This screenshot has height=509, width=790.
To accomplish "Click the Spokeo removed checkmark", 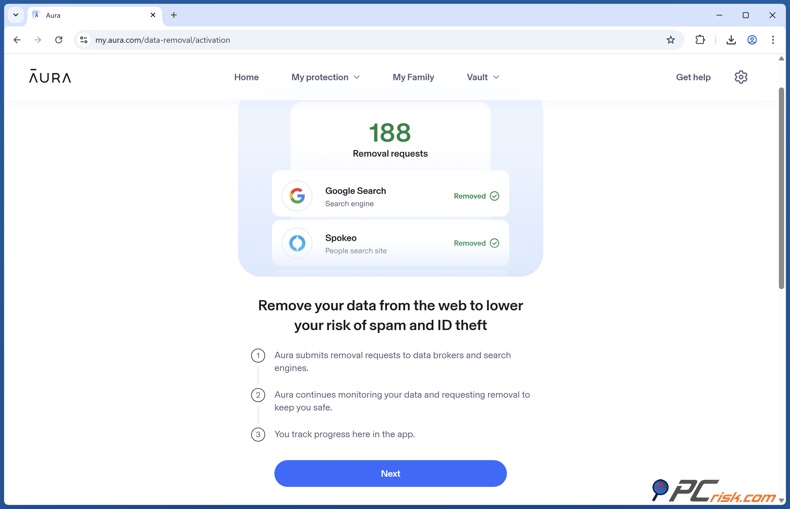I will point(494,243).
